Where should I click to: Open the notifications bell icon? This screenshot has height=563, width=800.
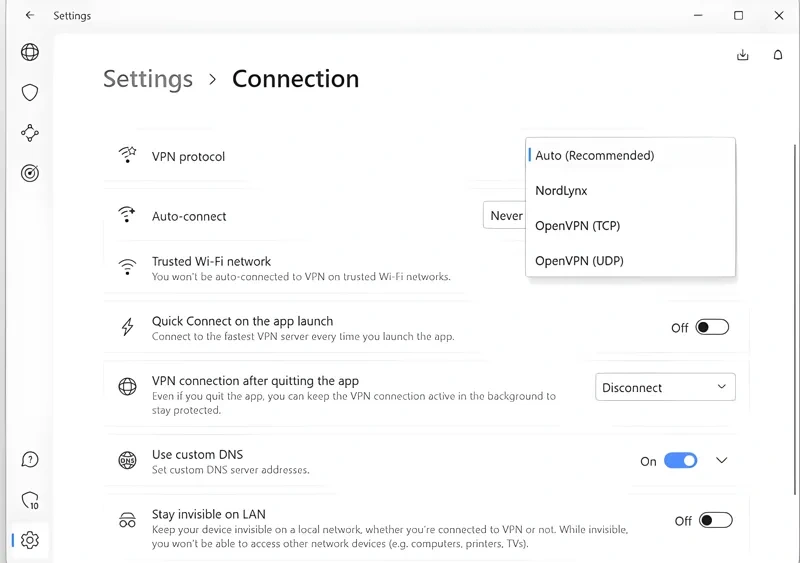(778, 55)
